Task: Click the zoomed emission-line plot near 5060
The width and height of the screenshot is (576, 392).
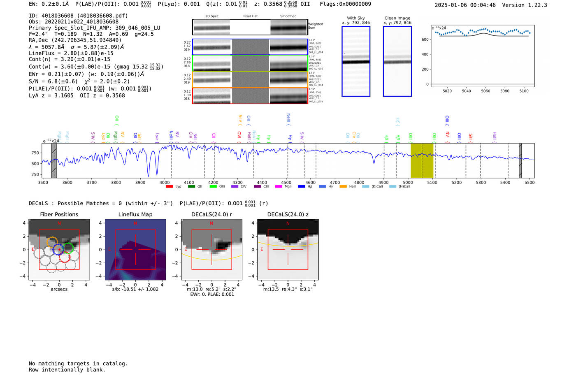Action: tap(483, 56)
